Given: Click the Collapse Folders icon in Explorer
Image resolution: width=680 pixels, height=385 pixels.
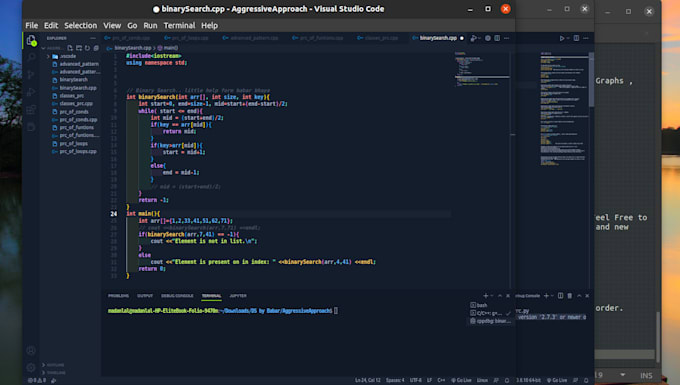Looking at the screenshot, I should pos(96,48).
